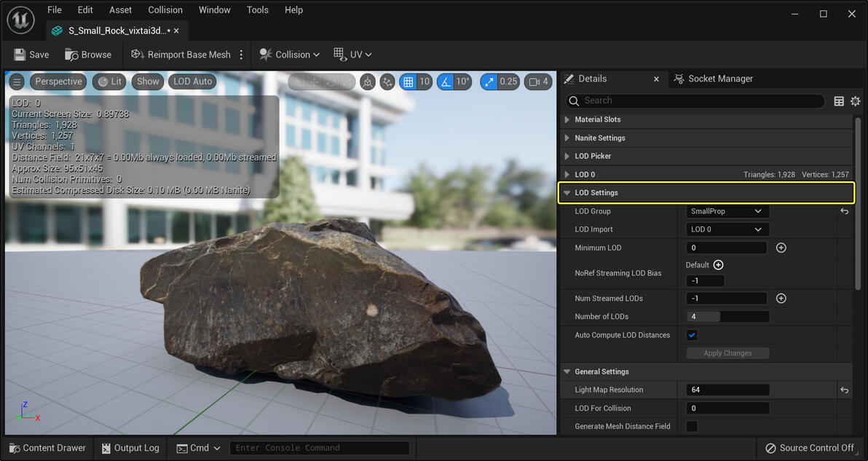Image resolution: width=868 pixels, height=461 pixels.
Task: Open the Collision toolbar dropdown
Action: point(288,55)
